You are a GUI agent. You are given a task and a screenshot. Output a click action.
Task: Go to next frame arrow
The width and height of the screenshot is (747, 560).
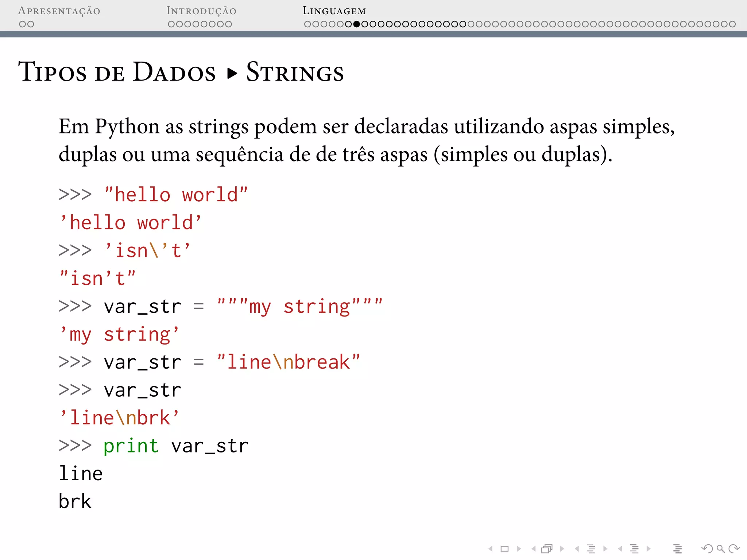click(x=562, y=548)
